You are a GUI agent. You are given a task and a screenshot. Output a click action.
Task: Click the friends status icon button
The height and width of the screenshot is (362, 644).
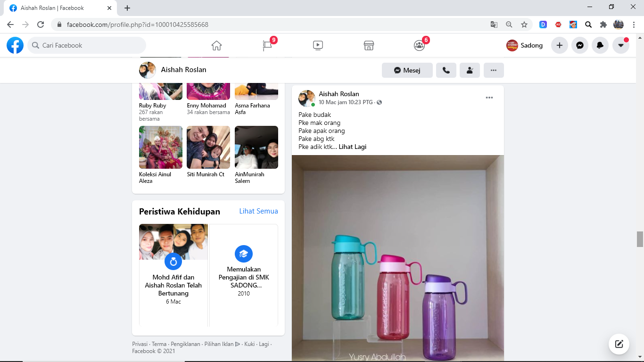[470, 70]
